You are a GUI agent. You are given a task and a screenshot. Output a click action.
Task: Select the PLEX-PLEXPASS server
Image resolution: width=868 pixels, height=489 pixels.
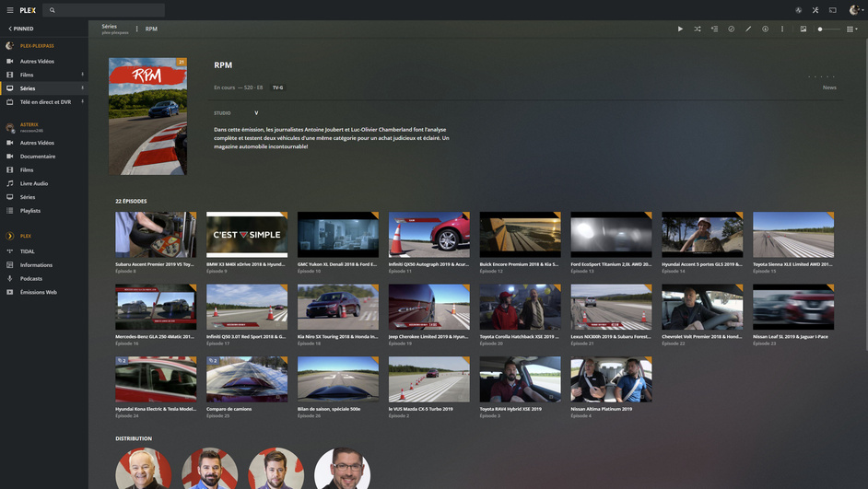(x=37, y=46)
